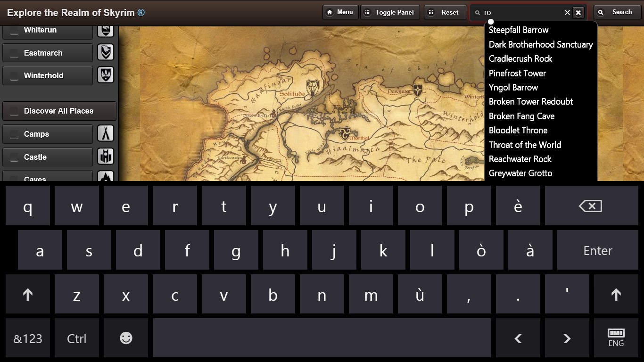Move cursor right with arrow key
This screenshot has height=362, width=644.
(567, 338)
